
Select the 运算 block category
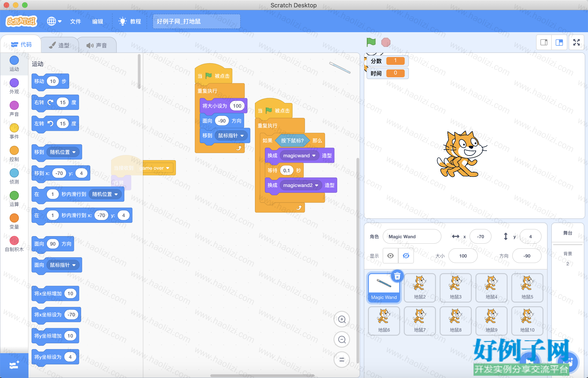tap(14, 199)
